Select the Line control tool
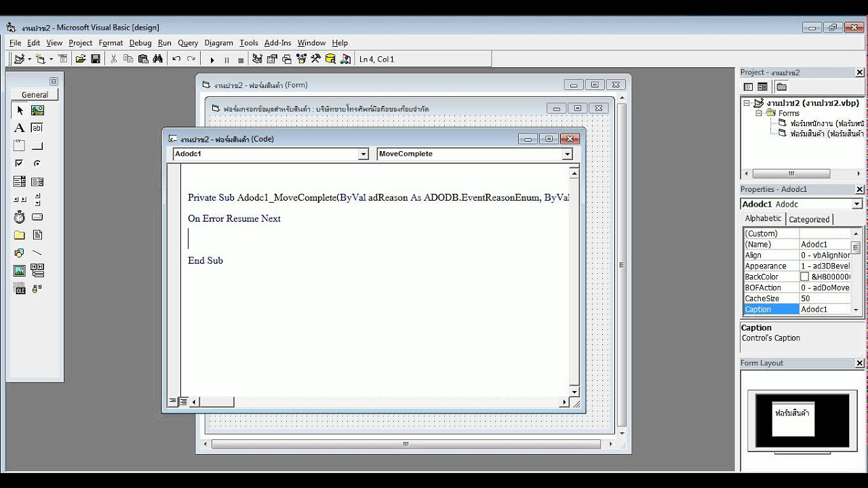This screenshot has width=868, height=488. pyautogui.click(x=37, y=253)
